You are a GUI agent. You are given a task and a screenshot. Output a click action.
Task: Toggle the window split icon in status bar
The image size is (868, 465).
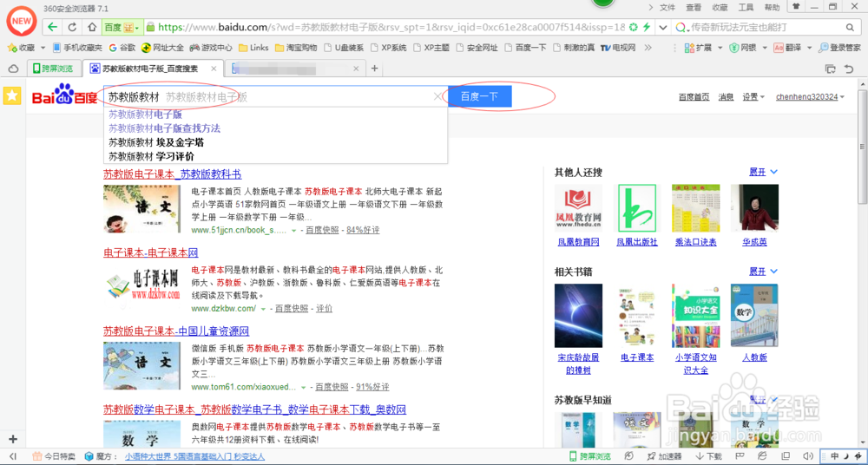coord(786,456)
